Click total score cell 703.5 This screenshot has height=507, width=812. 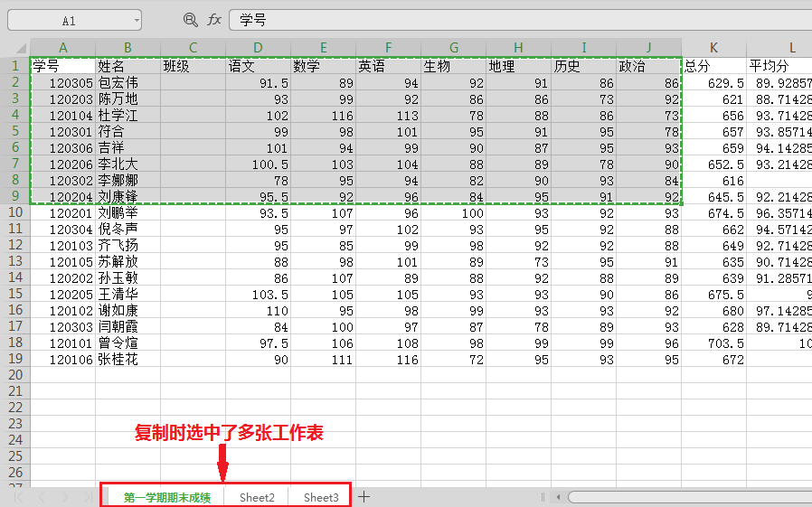point(713,343)
